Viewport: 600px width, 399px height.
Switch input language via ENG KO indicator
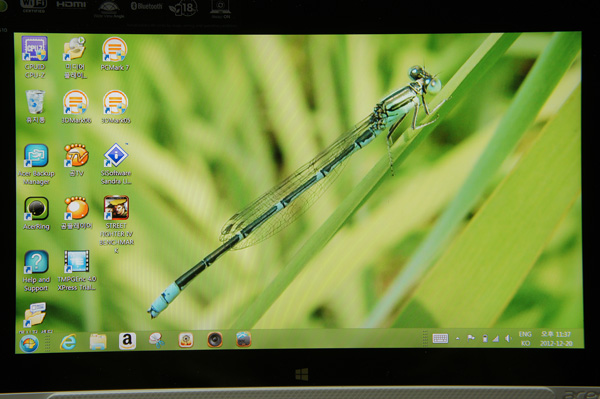(525, 339)
